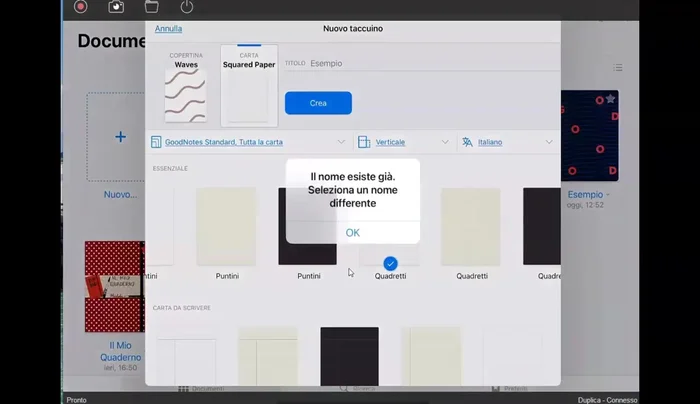Screen dimensions: 700x404
Task: Click the plus icon to add new document
Action: 120,137
